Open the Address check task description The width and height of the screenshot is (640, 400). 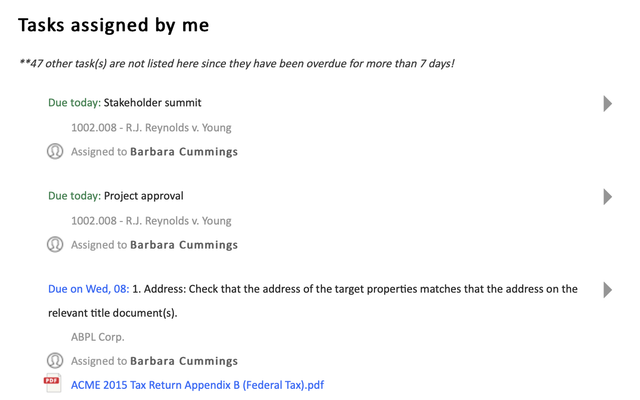click(x=354, y=289)
